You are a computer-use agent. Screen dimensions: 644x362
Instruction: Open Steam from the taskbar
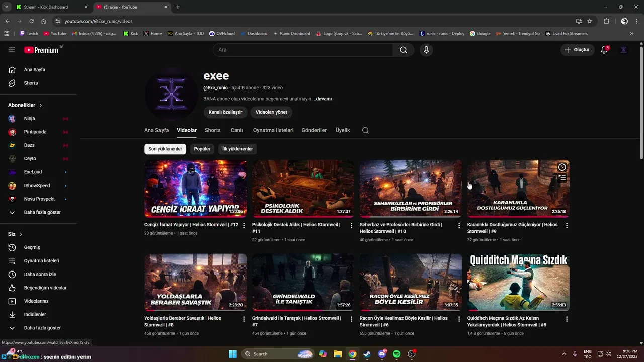tap(367, 354)
